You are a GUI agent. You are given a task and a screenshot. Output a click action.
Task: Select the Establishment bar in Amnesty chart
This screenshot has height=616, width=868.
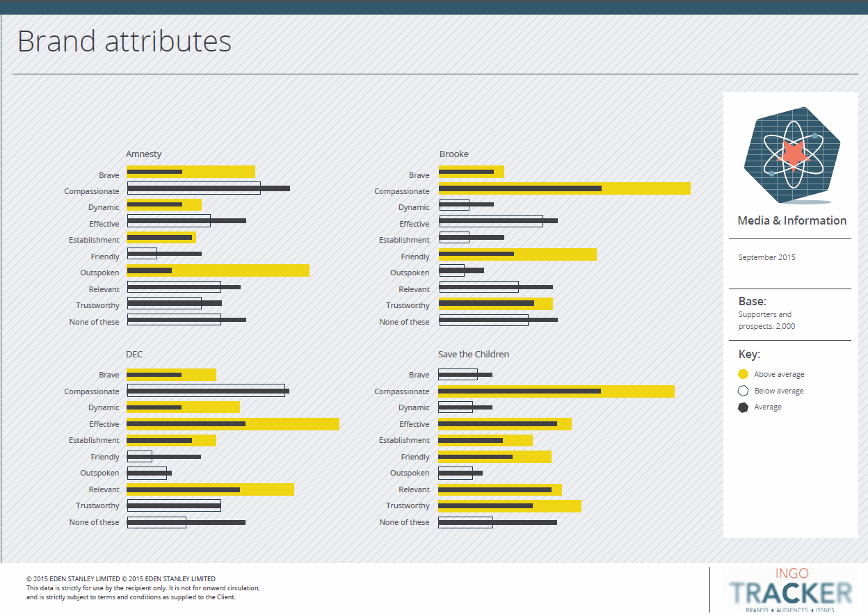coord(161,238)
